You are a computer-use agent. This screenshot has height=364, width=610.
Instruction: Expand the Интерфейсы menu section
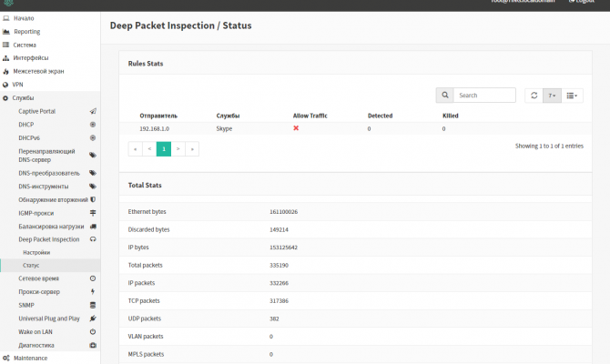pos(31,57)
